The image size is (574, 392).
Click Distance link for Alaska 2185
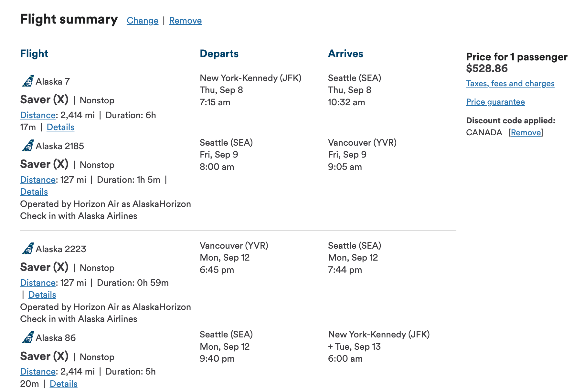[38, 180]
